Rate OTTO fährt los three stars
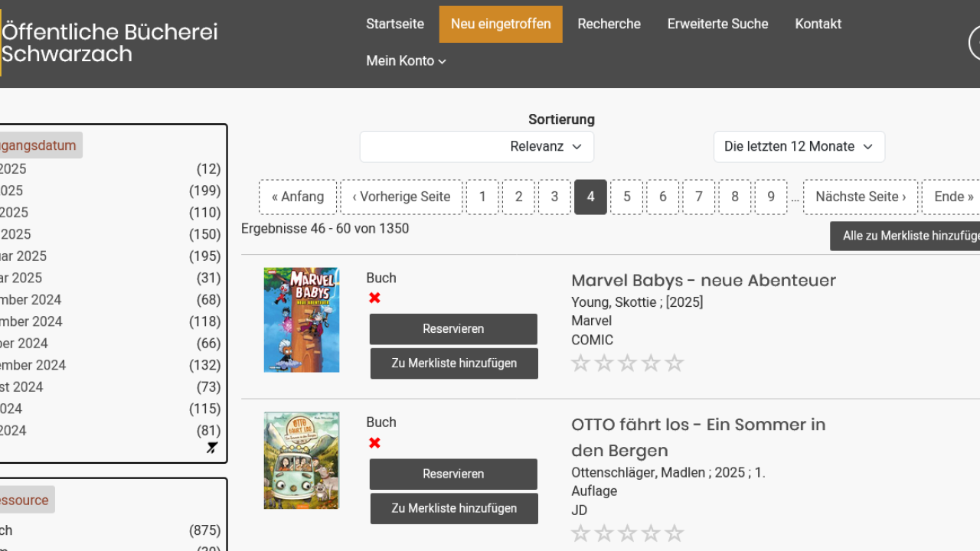The height and width of the screenshot is (551, 980). tap(628, 533)
